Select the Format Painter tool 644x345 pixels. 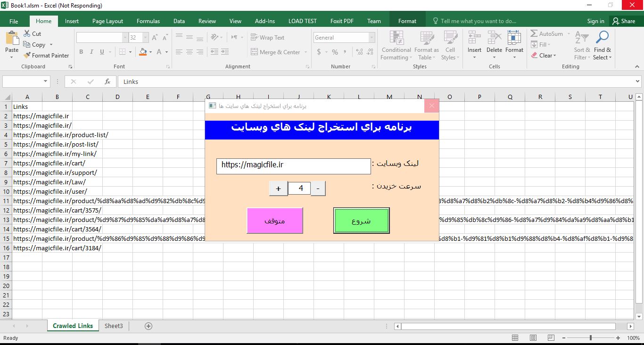click(x=46, y=55)
